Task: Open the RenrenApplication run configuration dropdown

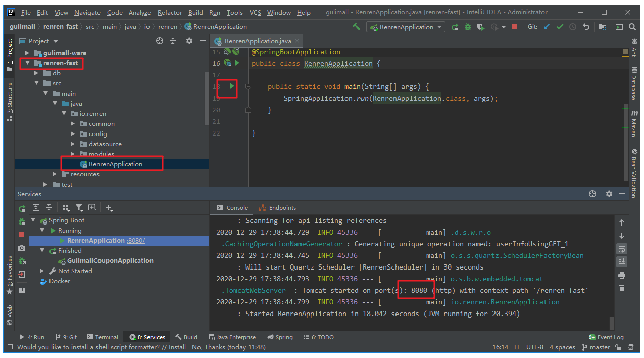Action: click(x=407, y=27)
